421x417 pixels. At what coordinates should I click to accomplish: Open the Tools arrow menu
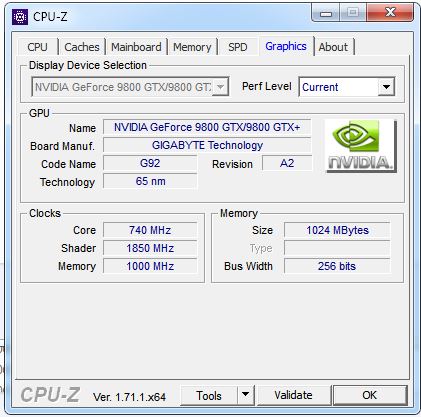[246, 395]
